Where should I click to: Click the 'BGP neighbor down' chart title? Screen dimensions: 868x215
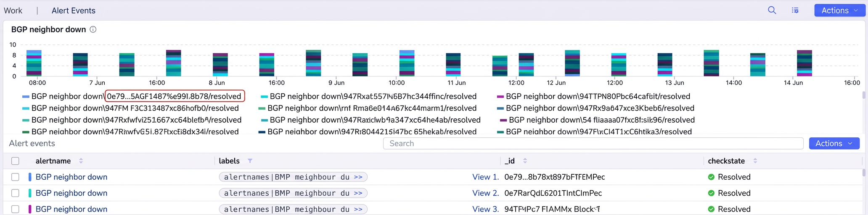49,29
